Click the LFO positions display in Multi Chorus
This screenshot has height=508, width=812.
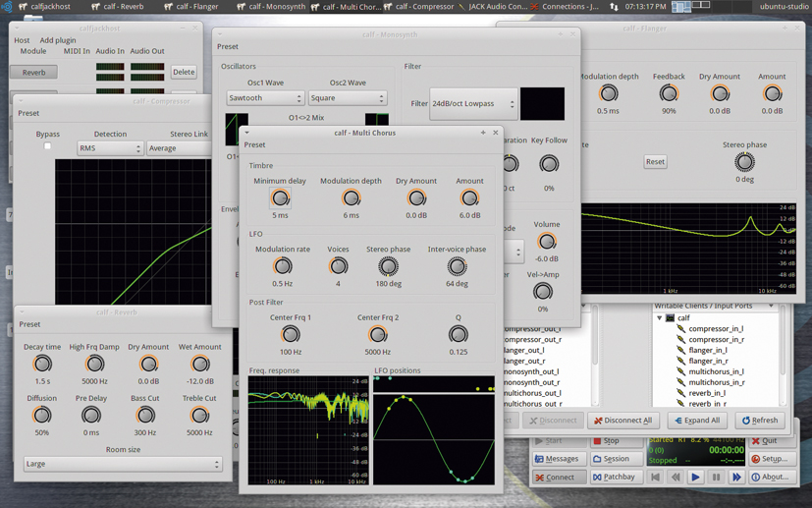tap(433, 430)
